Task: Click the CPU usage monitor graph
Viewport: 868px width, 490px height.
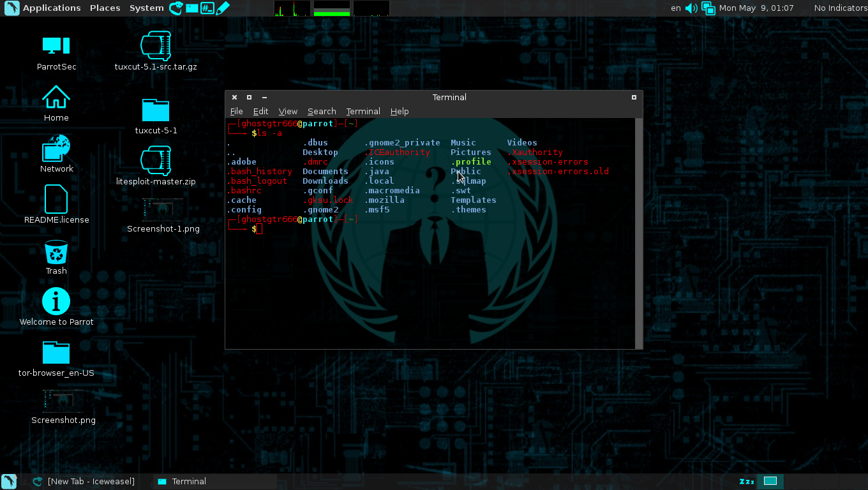Action: (x=292, y=8)
